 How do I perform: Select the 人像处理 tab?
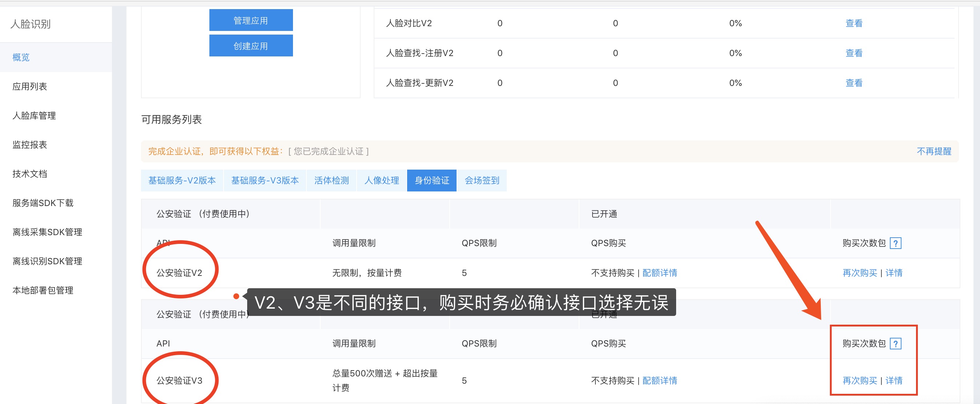click(x=382, y=180)
